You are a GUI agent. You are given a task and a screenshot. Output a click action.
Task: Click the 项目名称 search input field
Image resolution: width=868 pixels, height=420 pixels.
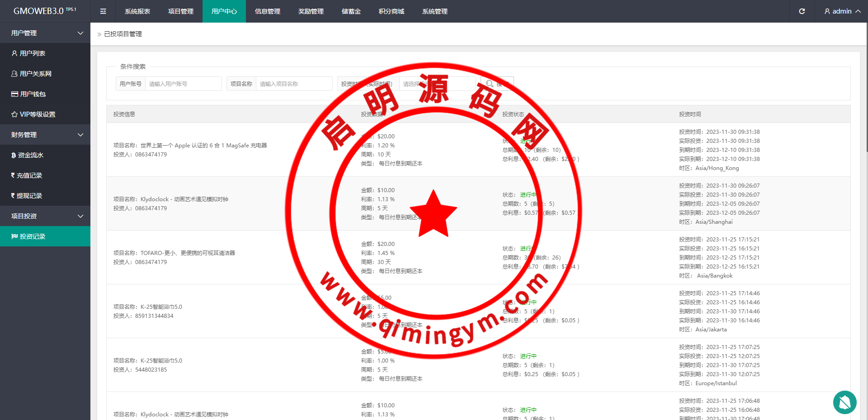tap(294, 84)
